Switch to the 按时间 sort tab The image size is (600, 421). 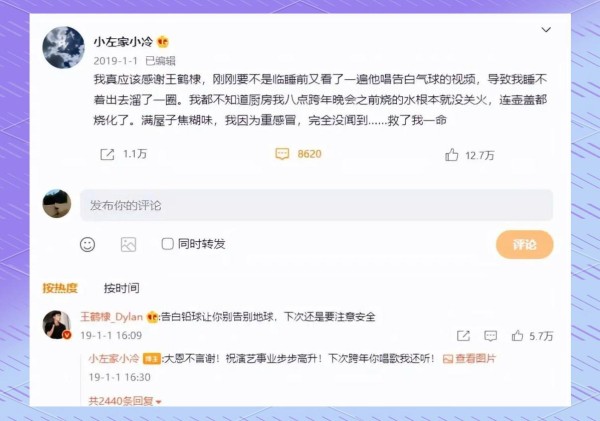coord(122,288)
